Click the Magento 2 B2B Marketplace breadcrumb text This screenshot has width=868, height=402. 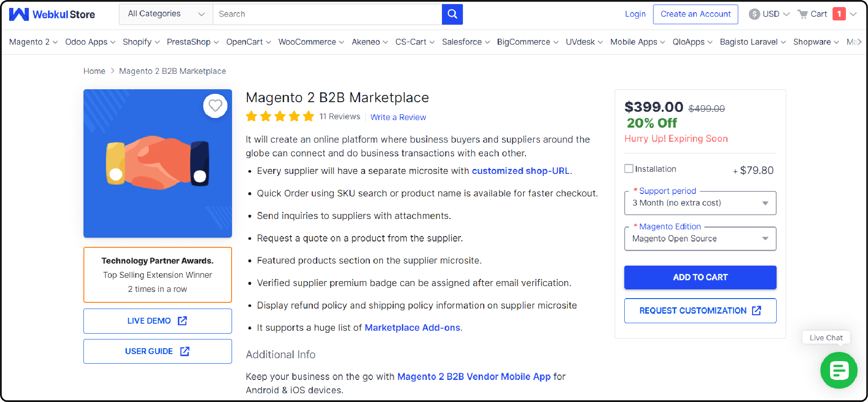point(172,71)
